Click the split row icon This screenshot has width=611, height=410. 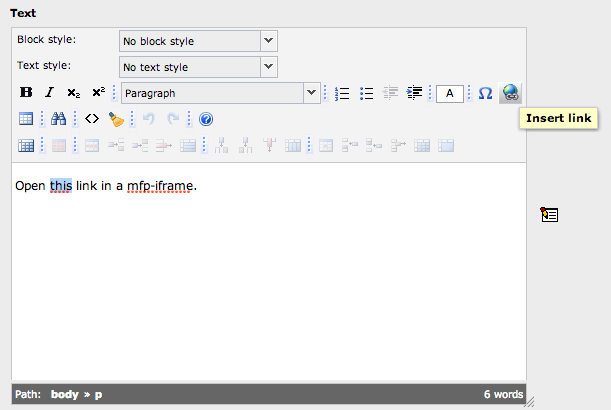coord(188,146)
